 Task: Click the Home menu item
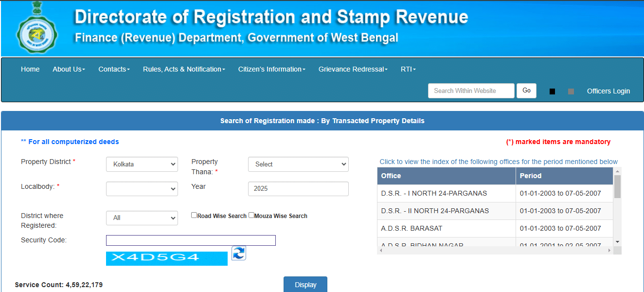coord(30,69)
